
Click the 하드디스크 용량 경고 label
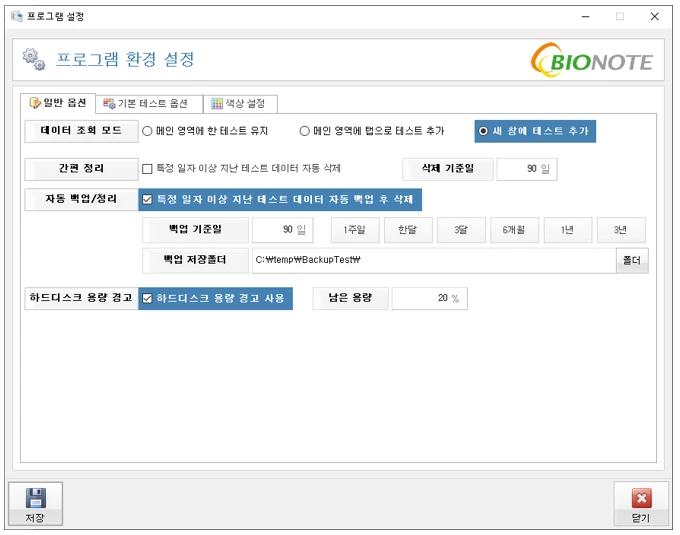tap(81, 298)
